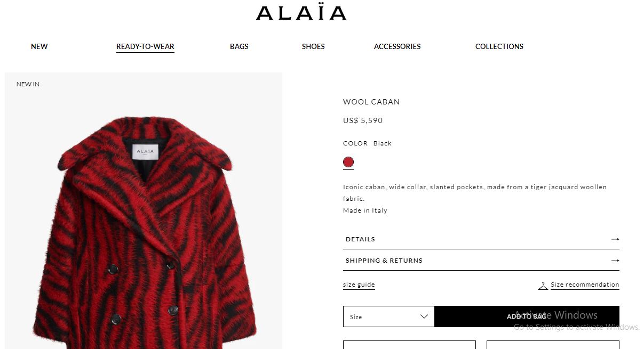Expand the DETAILS section
This screenshot has height=349, width=644.
click(481, 239)
